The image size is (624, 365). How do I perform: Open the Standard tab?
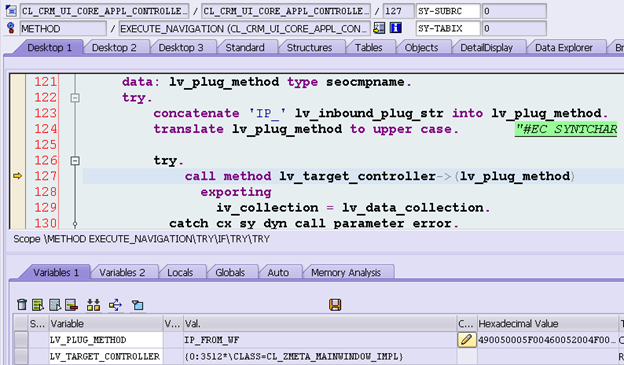pyautogui.click(x=245, y=48)
